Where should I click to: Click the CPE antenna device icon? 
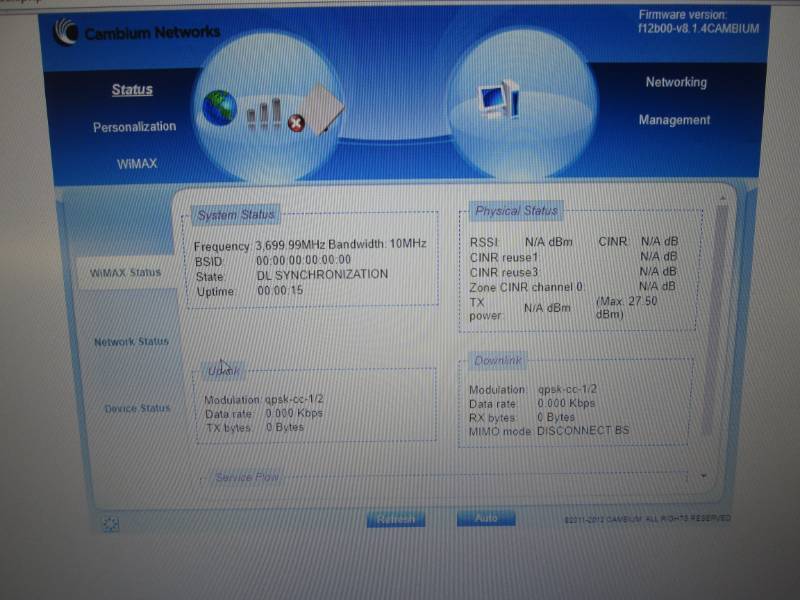323,109
